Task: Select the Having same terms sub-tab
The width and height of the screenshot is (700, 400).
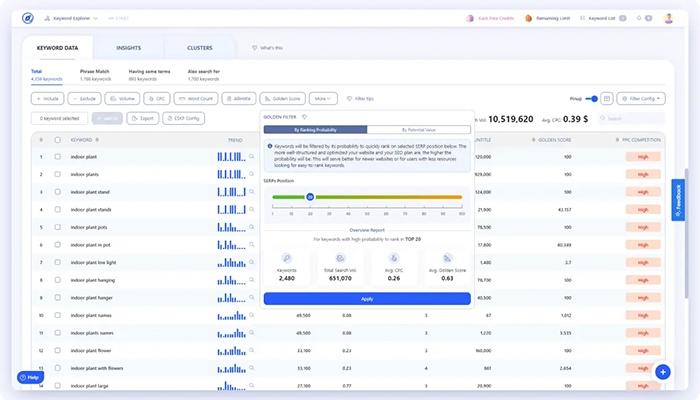Action: pos(149,75)
